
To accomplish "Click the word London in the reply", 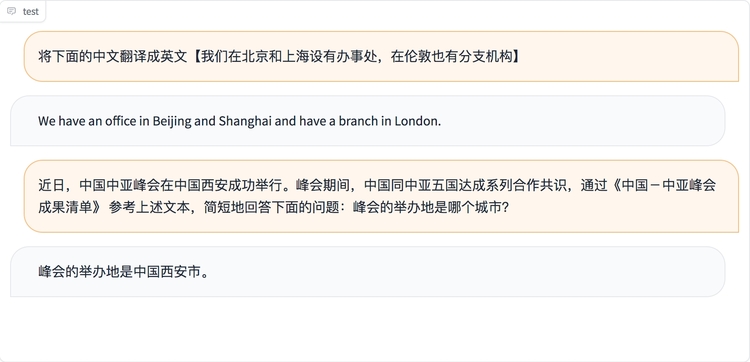I will point(416,121).
